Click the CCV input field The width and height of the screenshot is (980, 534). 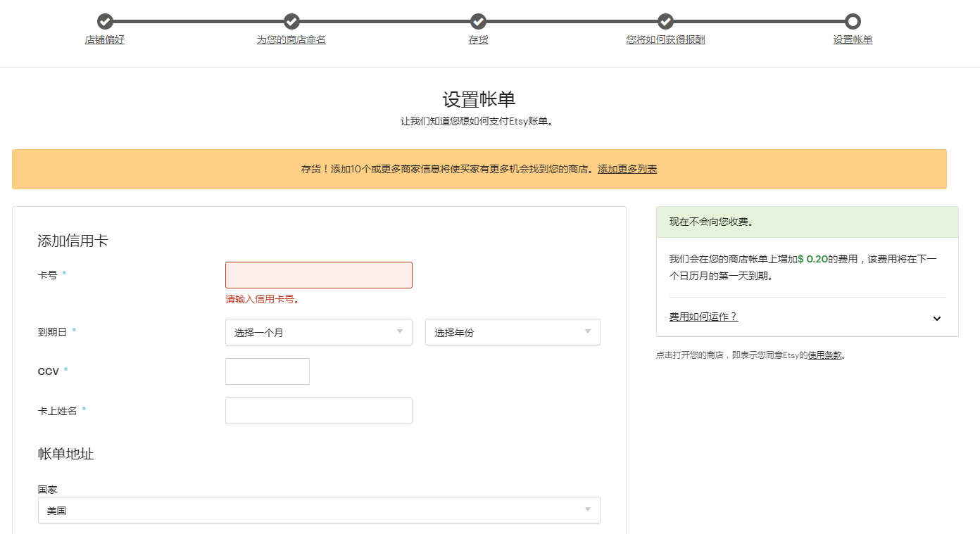click(267, 371)
